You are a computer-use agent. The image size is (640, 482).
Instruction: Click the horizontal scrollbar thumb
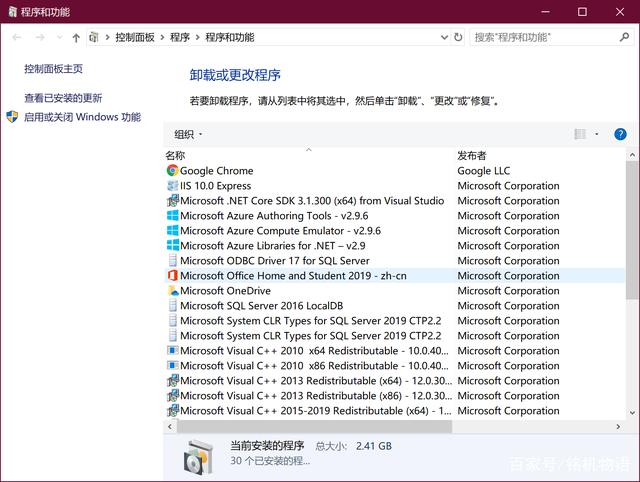click(x=314, y=426)
